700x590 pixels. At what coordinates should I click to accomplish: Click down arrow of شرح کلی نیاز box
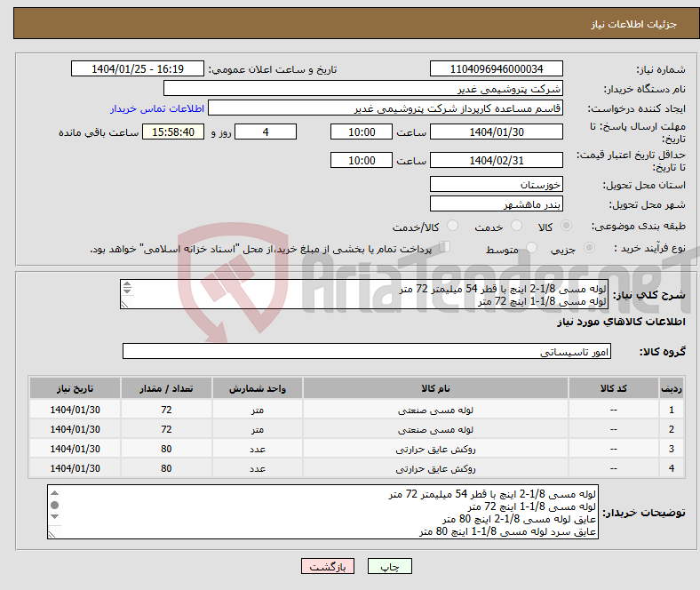127,291
